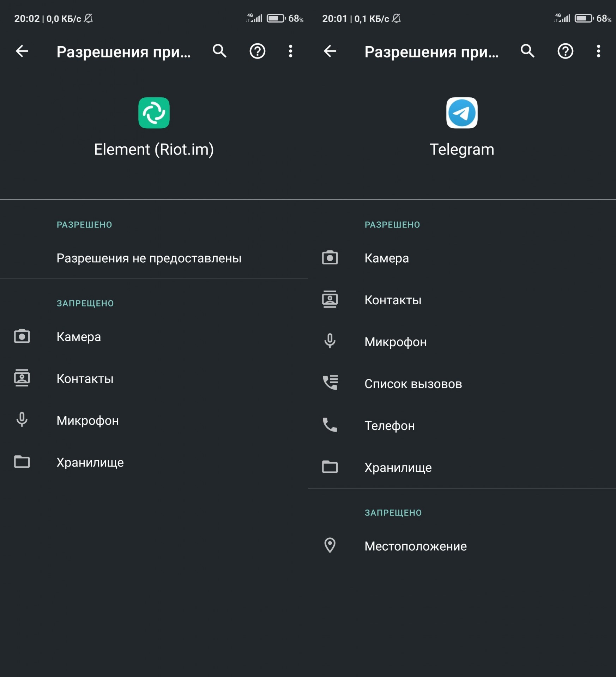Viewport: 616px width, 677px height.
Task: Open denied Камера permission for Element
Action: click(x=154, y=336)
